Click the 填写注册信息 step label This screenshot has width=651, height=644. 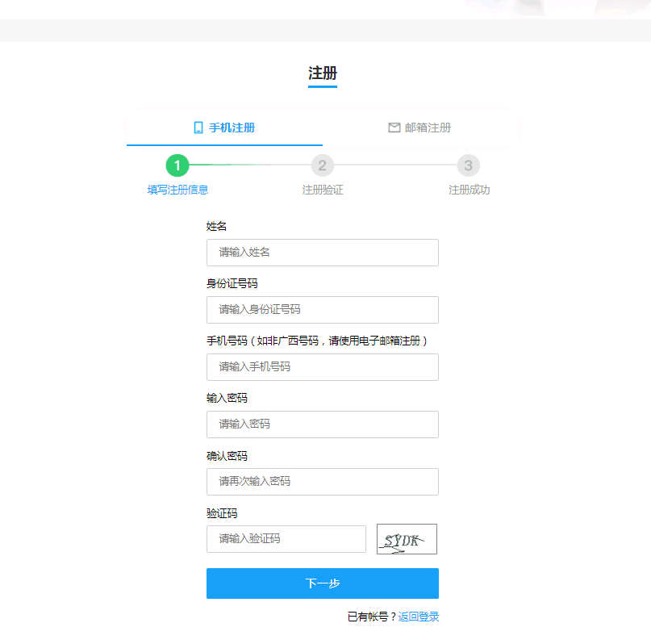click(x=177, y=190)
